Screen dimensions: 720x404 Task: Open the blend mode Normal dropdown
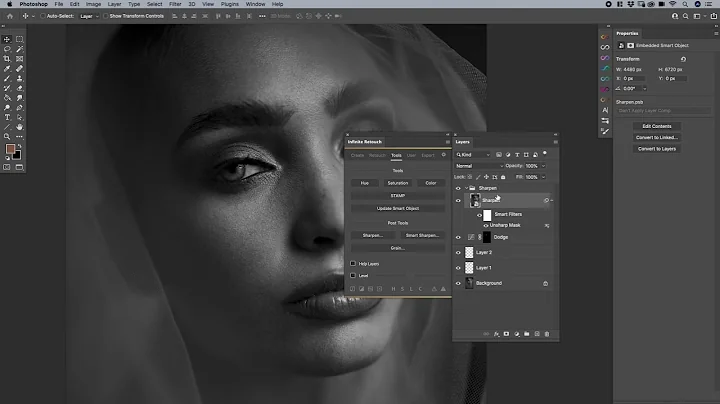[x=479, y=166]
